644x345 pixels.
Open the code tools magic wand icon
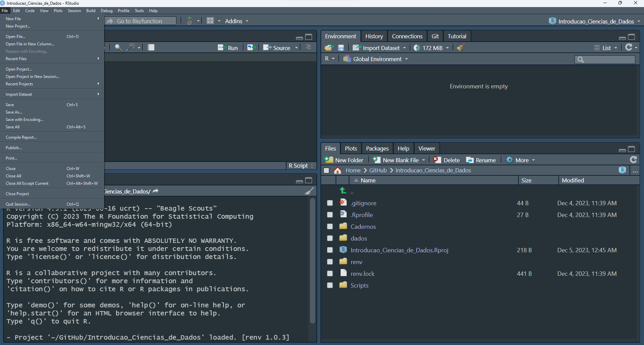[131, 47]
